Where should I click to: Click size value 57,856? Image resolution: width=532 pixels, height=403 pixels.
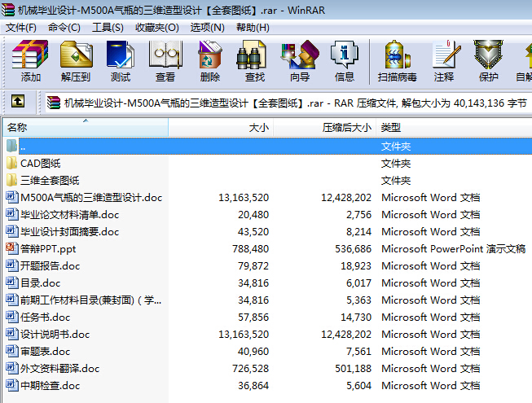pos(253,317)
